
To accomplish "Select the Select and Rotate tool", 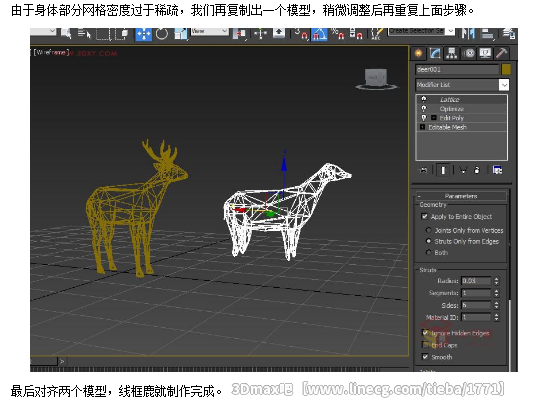I will click(x=162, y=34).
